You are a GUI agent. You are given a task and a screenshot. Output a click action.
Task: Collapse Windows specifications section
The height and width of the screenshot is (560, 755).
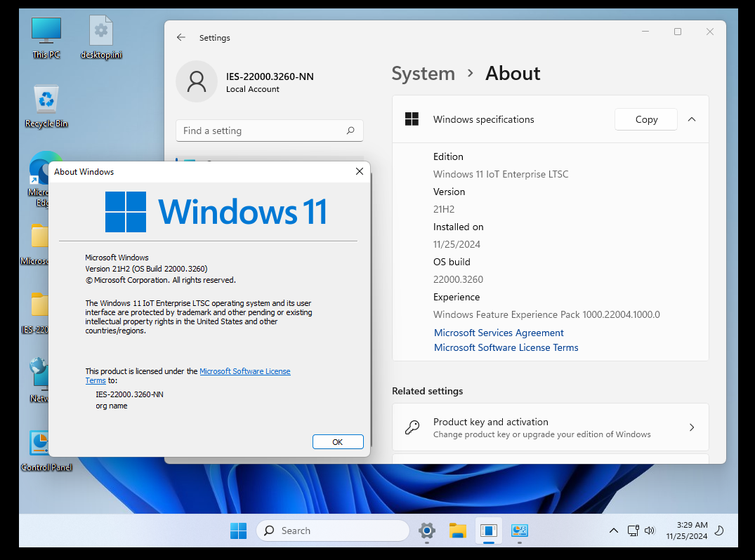[x=692, y=119]
